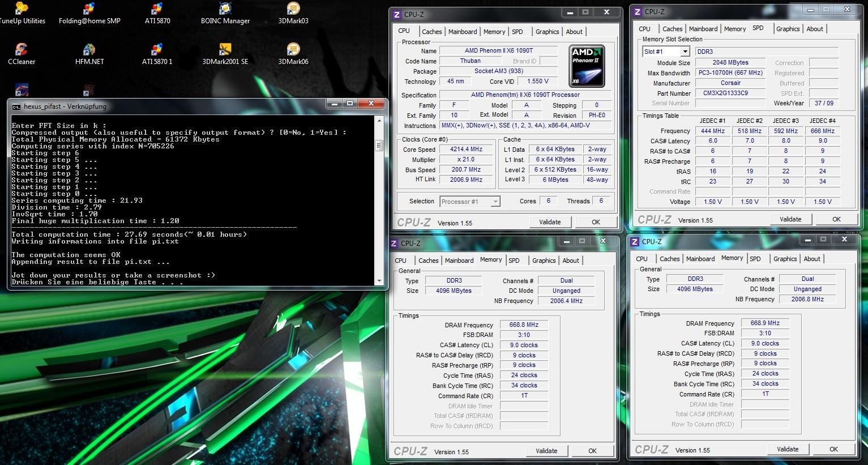
Task: Click OK in CPU-Z window showing 2006.8 MHz
Action: 833,449
